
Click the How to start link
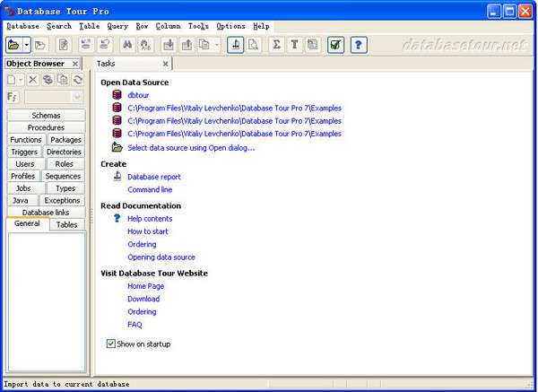(148, 231)
